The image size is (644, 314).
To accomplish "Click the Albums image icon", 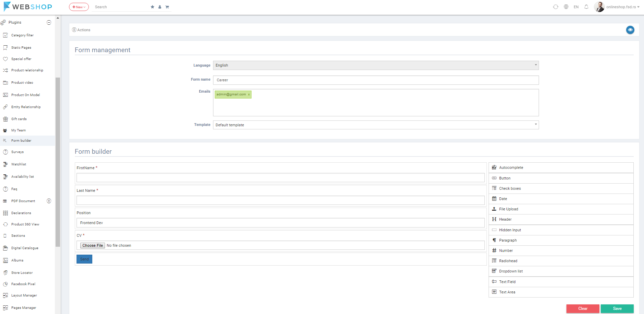I will (5, 260).
